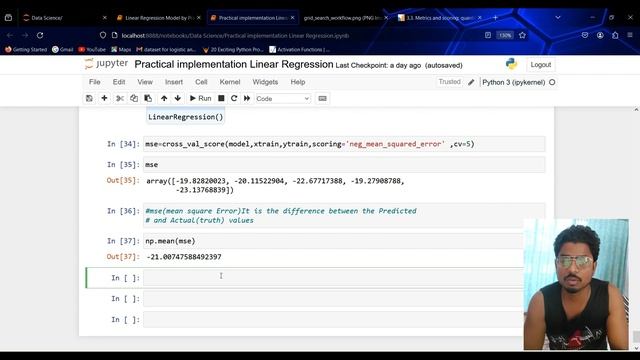Image resolution: width=640 pixels, height=360 pixels.
Task: Open the File menu
Action: click(95, 82)
